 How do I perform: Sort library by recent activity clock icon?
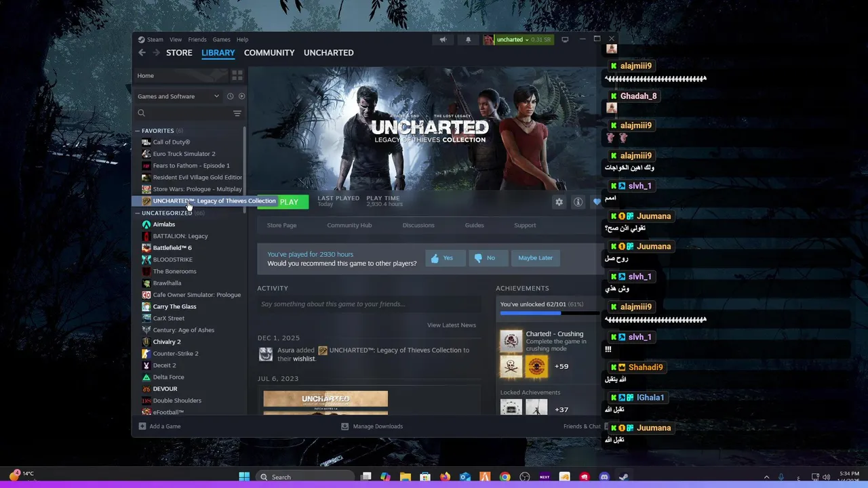(230, 96)
